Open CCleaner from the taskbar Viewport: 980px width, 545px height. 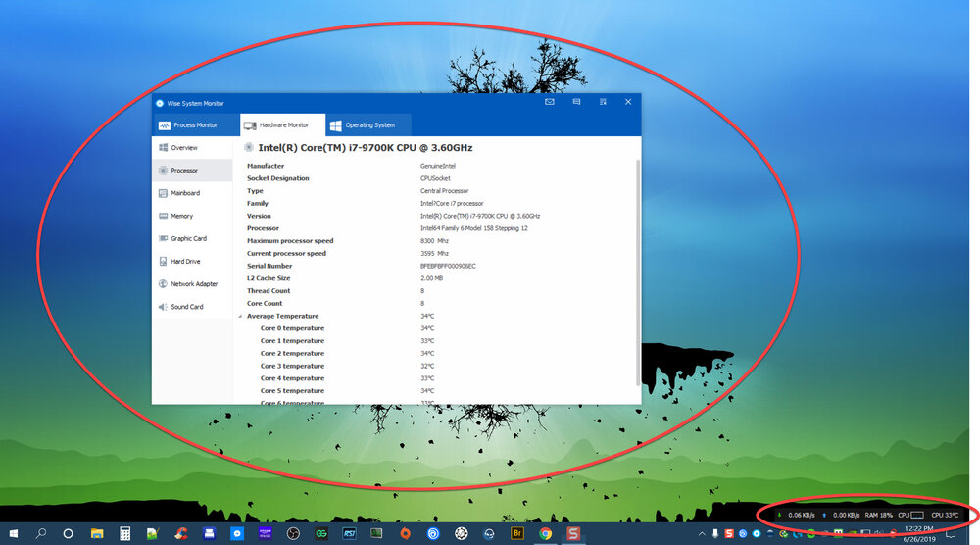point(181,534)
